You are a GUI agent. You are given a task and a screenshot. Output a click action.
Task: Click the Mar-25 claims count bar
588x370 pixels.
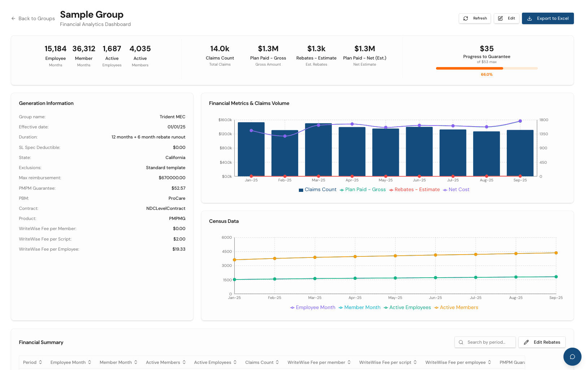318,150
